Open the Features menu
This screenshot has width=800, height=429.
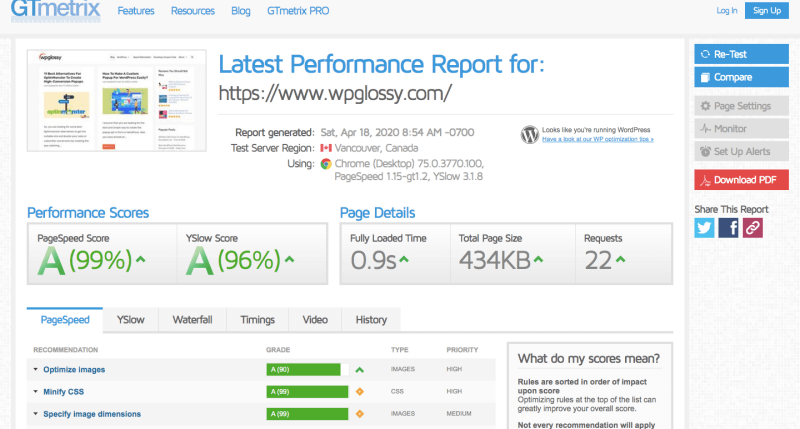tap(136, 11)
